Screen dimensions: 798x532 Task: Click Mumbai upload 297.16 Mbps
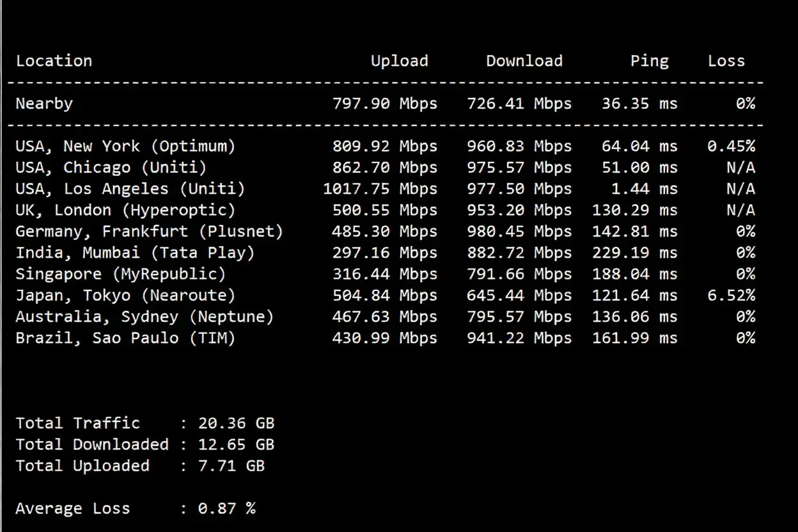click(385, 253)
